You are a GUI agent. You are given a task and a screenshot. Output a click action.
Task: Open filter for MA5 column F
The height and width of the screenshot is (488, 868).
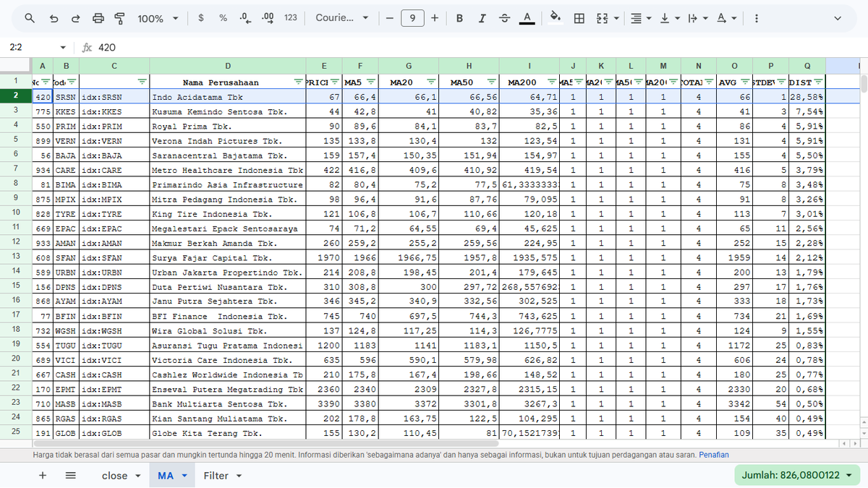pyautogui.click(x=371, y=82)
